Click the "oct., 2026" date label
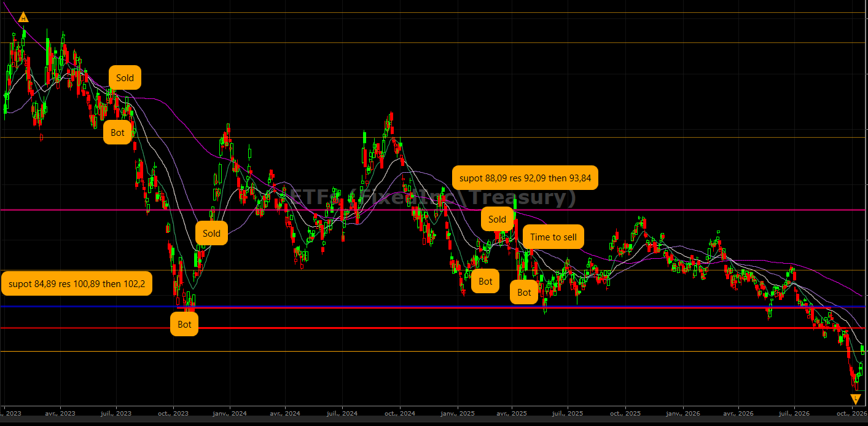The width and height of the screenshot is (868, 426). [x=851, y=414]
